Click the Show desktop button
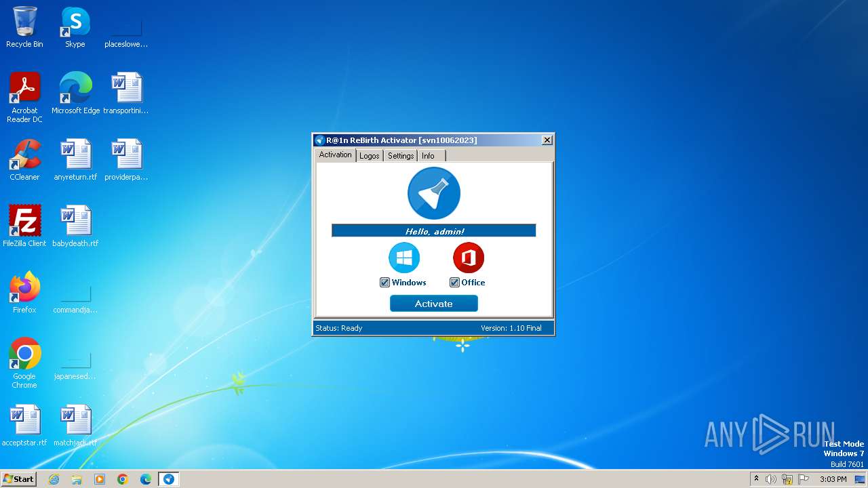 pos(861,479)
